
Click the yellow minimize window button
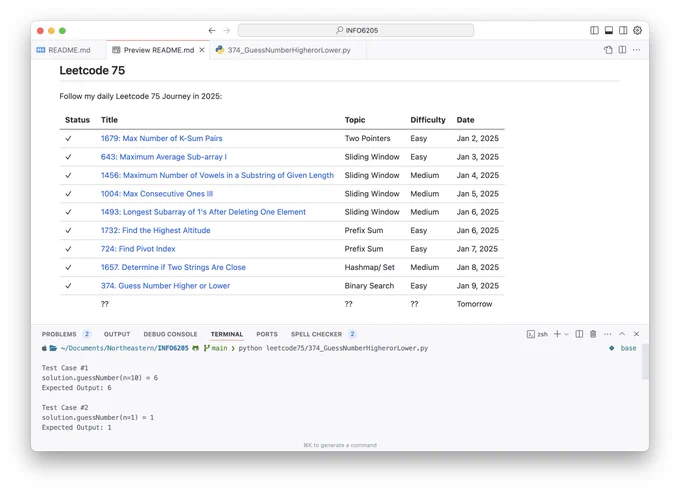[51, 31]
